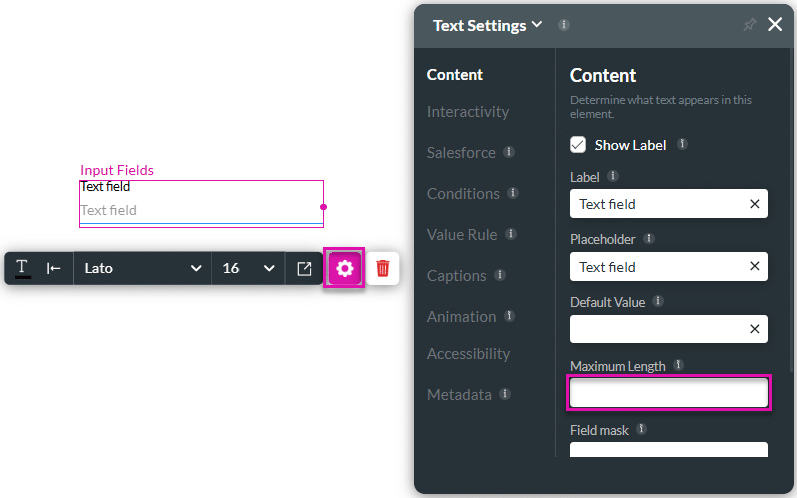The width and height of the screenshot is (797, 498).
Task: Click the red trash delete icon
Action: click(x=382, y=268)
